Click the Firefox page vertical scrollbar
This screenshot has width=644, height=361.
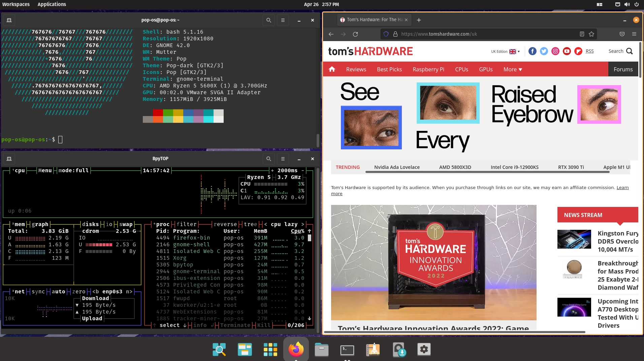tap(640, 61)
